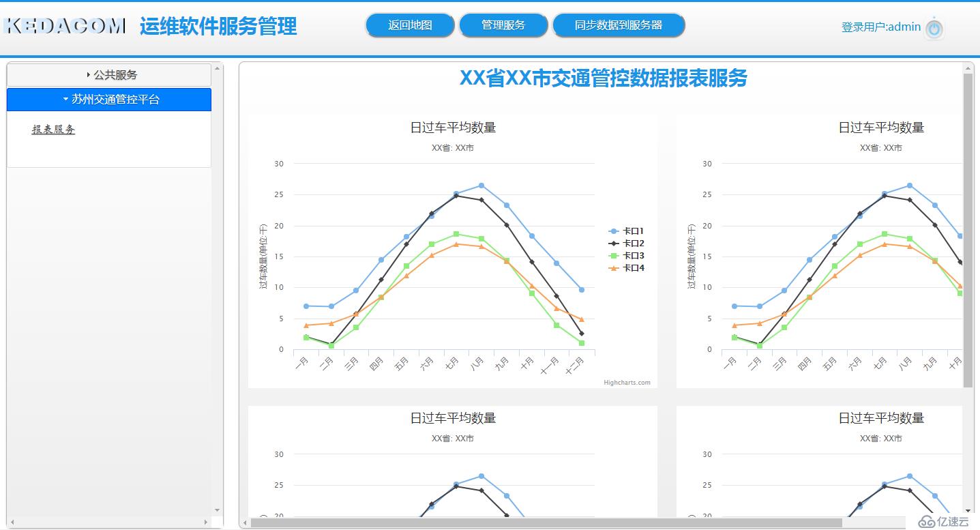Expand the 公共服务 accordion section
Viewport: 980px width, 530px height.
(109, 75)
